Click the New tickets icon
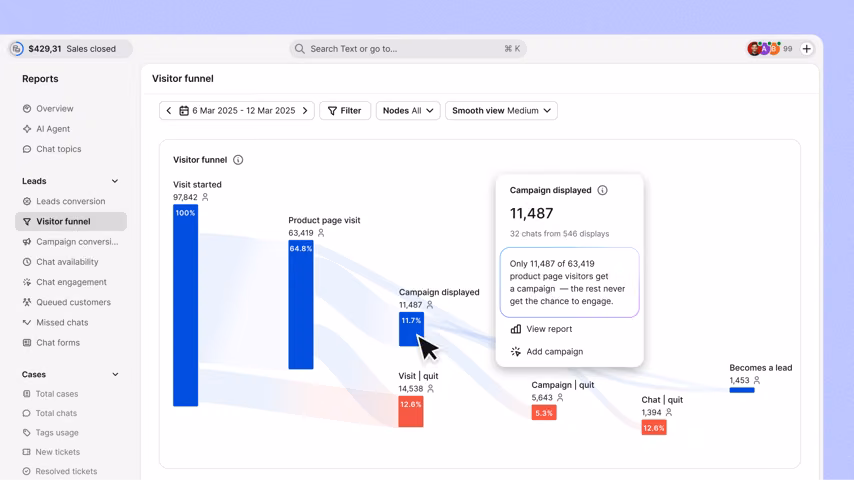The width and height of the screenshot is (854, 480). point(26,452)
